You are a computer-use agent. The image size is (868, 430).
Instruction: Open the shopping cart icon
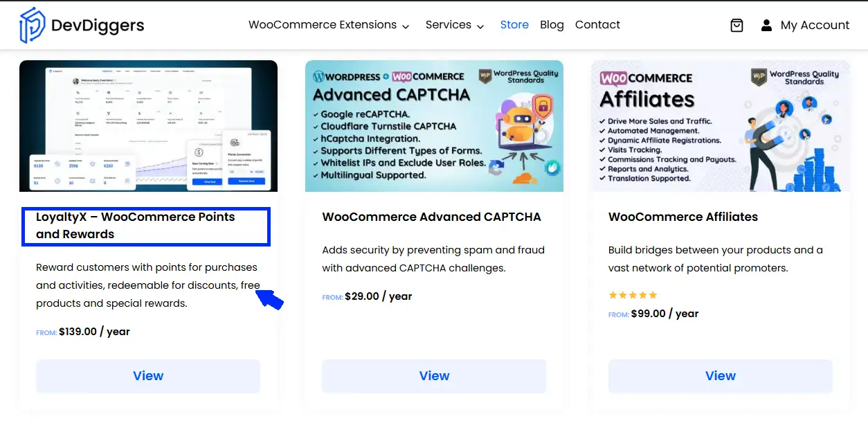tap(737, 25)
